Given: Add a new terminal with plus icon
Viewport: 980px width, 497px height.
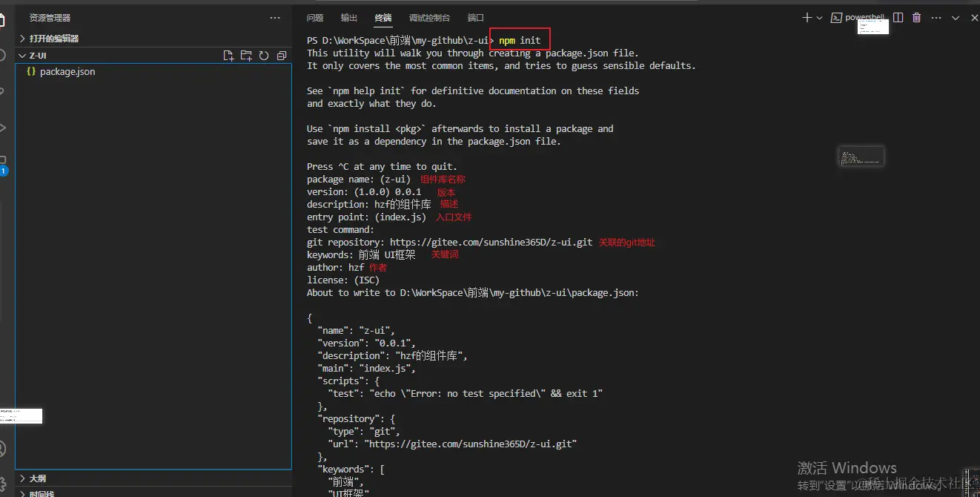Looking at the screenshot, I should pos(807,18).
